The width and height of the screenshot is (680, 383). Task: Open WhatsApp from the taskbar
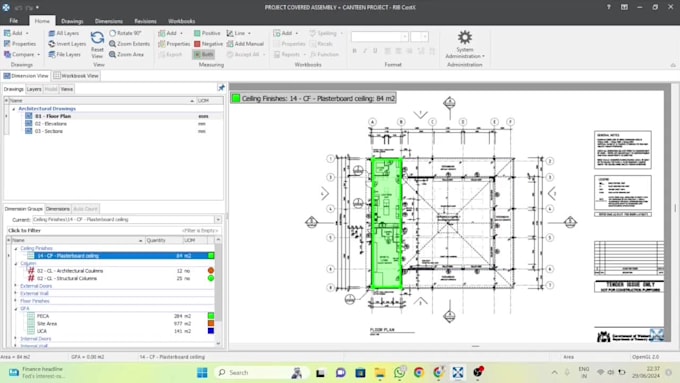tap(399, 372)
